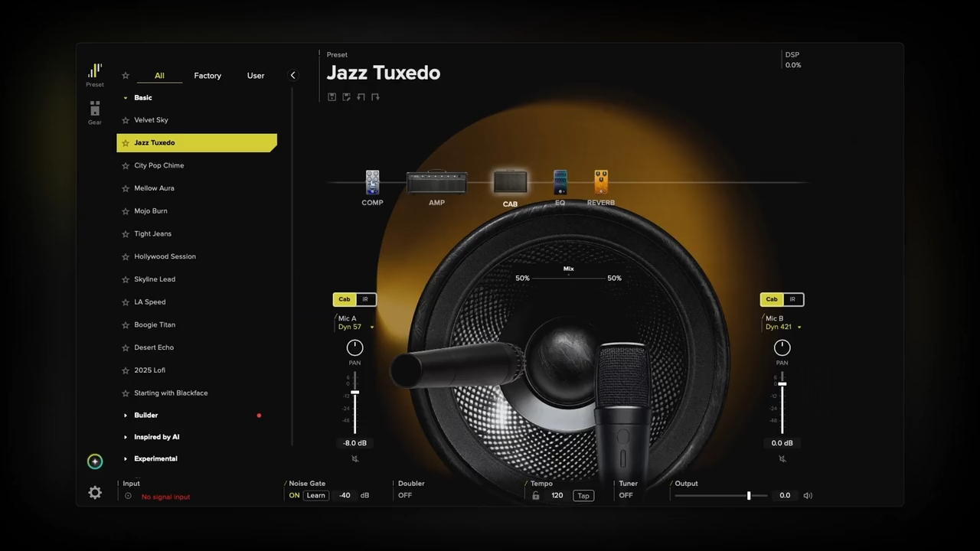Toggle the Noise Gate ON switch
This screenshot has width=980, height=551.
tap(294, 495)
